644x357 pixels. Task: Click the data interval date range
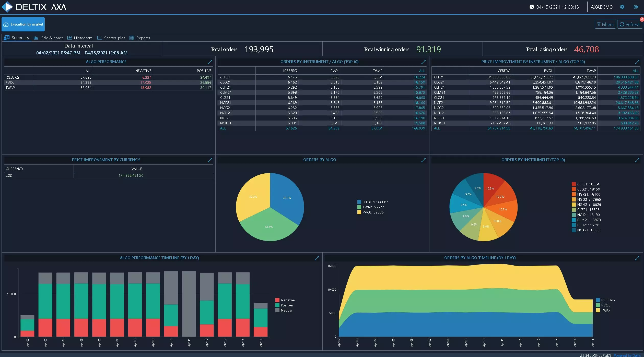click(x=82, y=53)
